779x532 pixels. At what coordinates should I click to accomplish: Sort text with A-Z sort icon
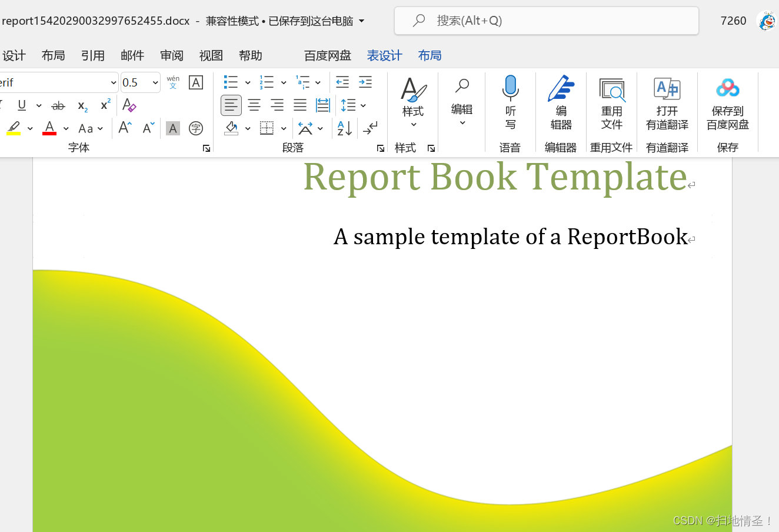345,128
